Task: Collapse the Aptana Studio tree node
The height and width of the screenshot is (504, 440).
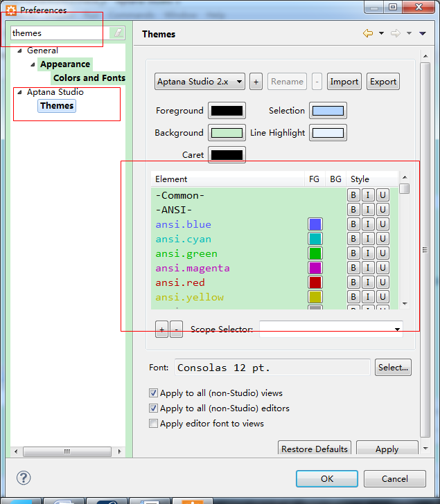Action: click(x=19, y=92)
